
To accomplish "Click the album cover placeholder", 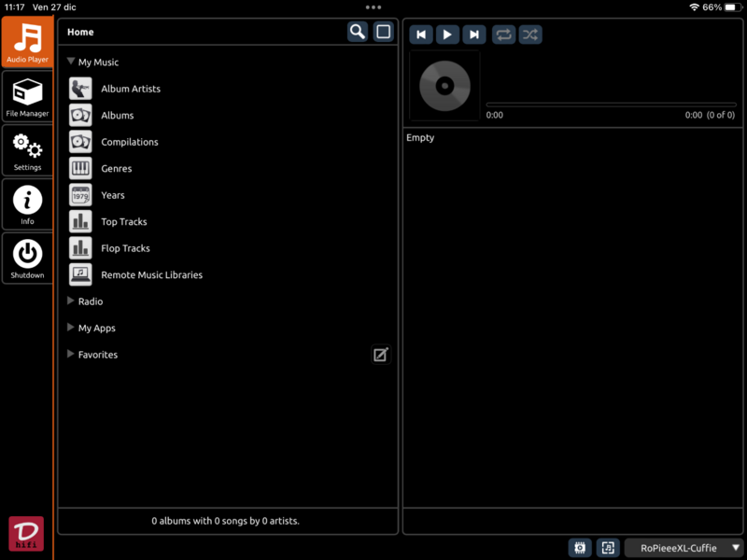I will (x=444, y=86).
